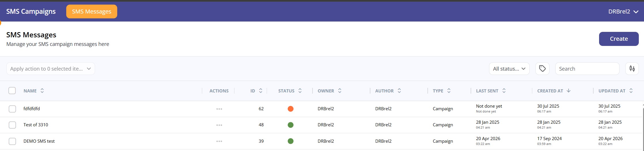
Task: Focus the Search input field
Action: [587, 69]
